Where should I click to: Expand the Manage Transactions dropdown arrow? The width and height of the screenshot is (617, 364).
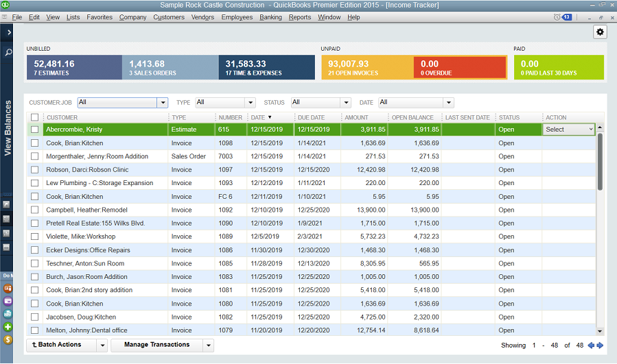[209, 345]
